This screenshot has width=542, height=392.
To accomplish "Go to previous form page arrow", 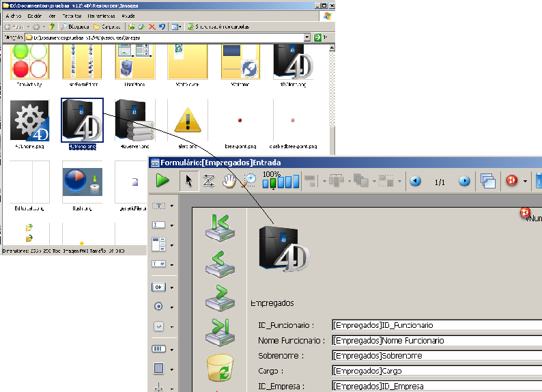I will point(415,182).
